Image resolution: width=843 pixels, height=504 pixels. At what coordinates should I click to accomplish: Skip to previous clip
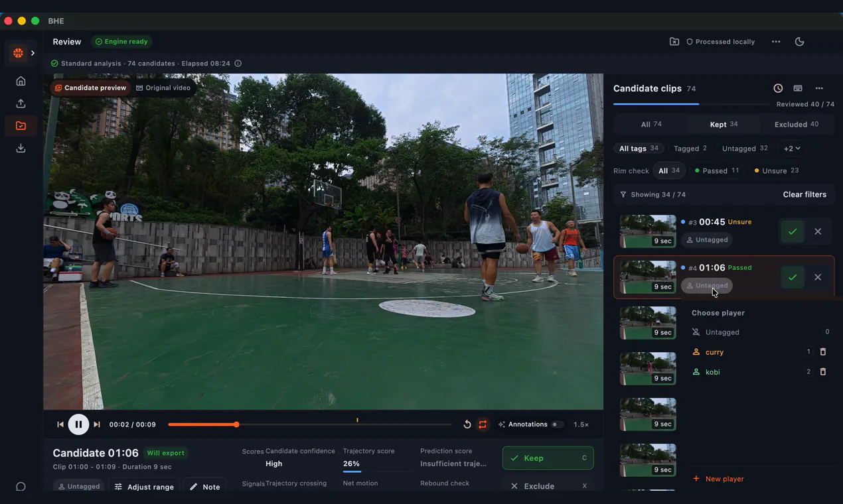60,424
